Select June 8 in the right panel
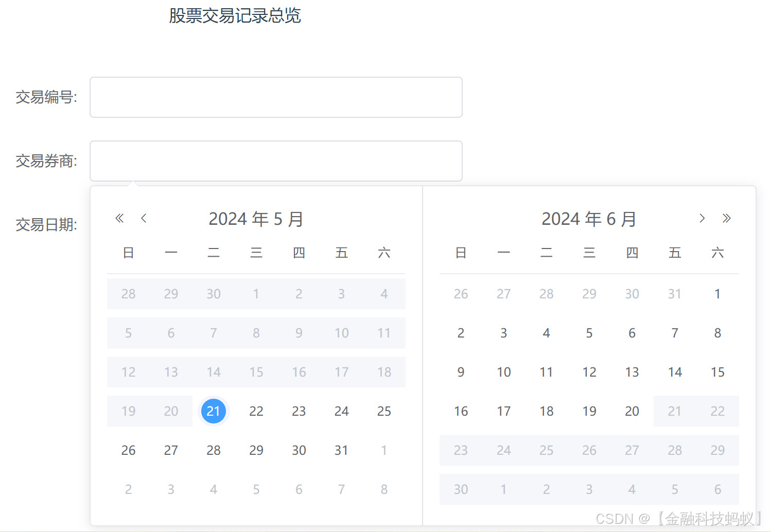Viewport: 771px width, 532px height. click(x=717, y=333)
